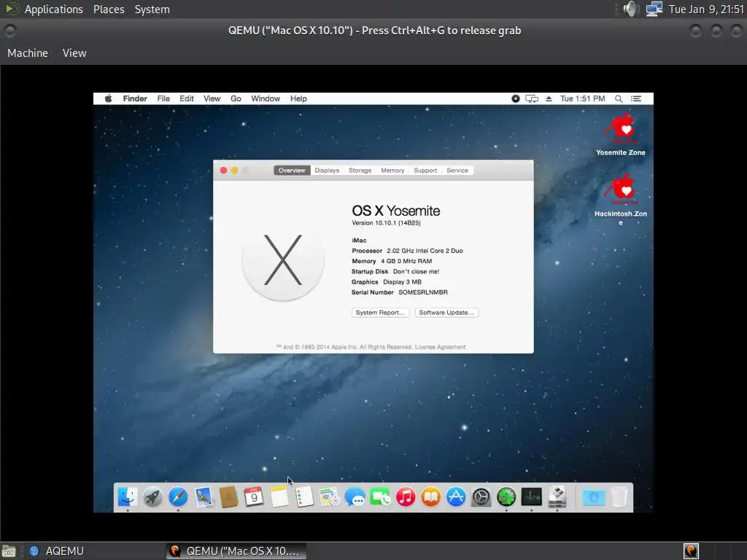Open the Places menu
This screenshot has width=747, height=560.
tap(109, 9)
